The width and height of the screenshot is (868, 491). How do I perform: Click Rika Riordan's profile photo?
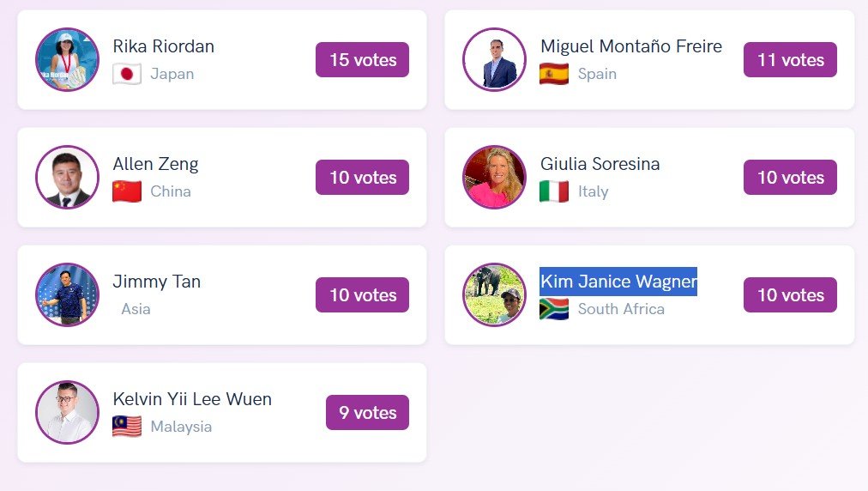pyautogui.click(x=68, y=60)
